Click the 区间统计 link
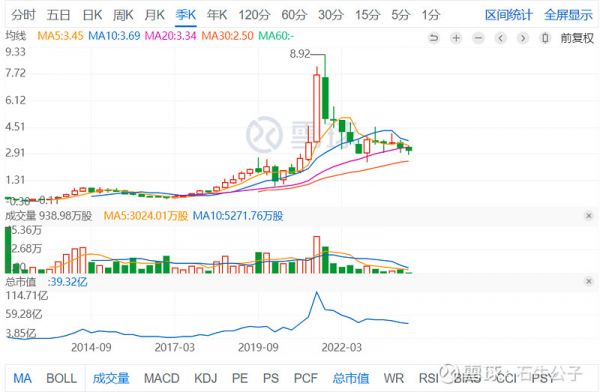600x392 pixels. click(x=509, y=15)
